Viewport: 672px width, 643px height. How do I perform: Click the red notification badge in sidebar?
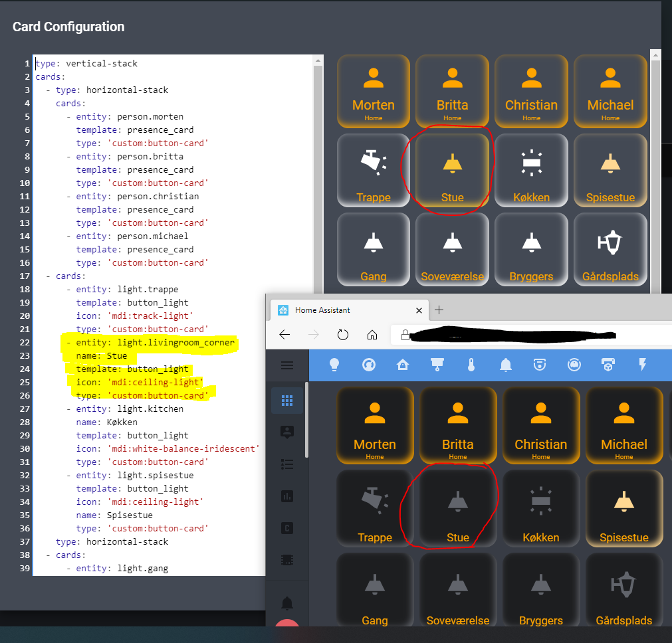point(286,625)
